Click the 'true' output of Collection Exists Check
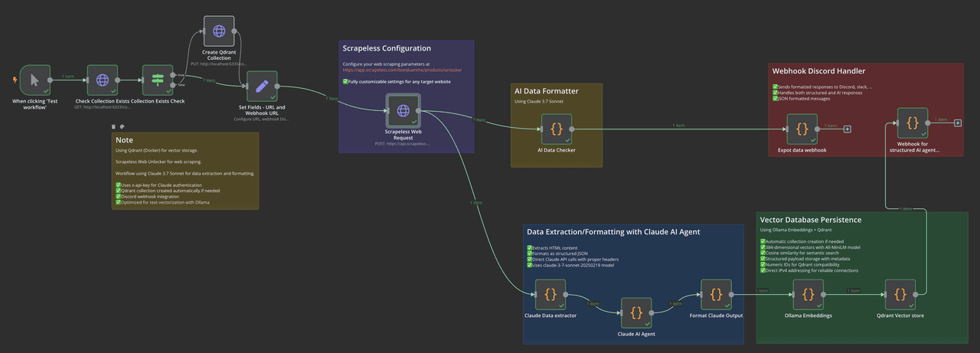The width and height of the screenshot is (980, 353). [x=175, y=75]
